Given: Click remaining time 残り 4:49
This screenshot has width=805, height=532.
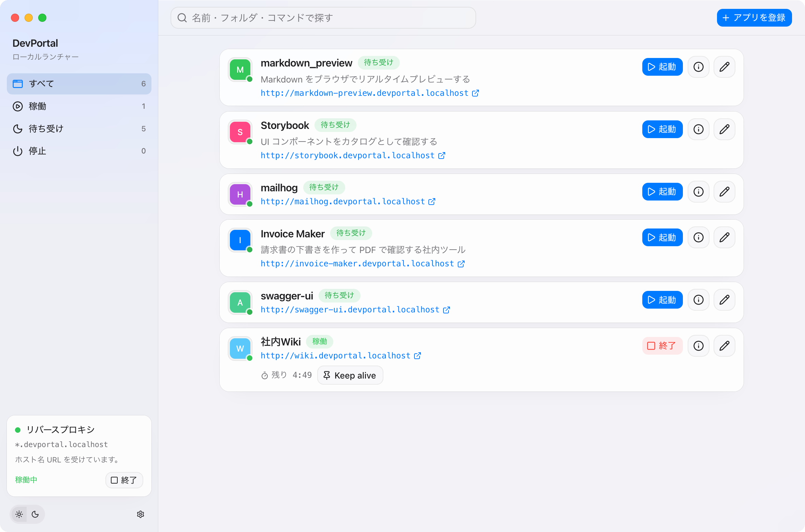Looking at the screenshot, I should 287,375.
